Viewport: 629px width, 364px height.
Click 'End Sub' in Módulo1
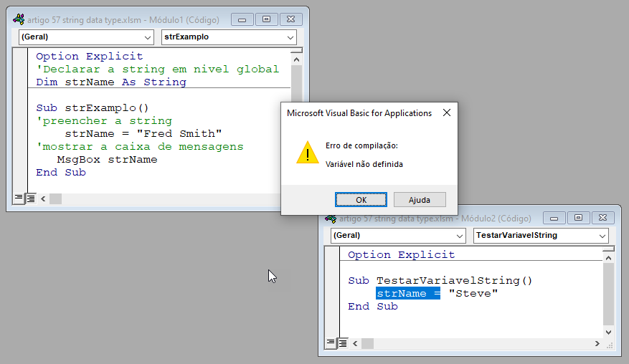61,173
